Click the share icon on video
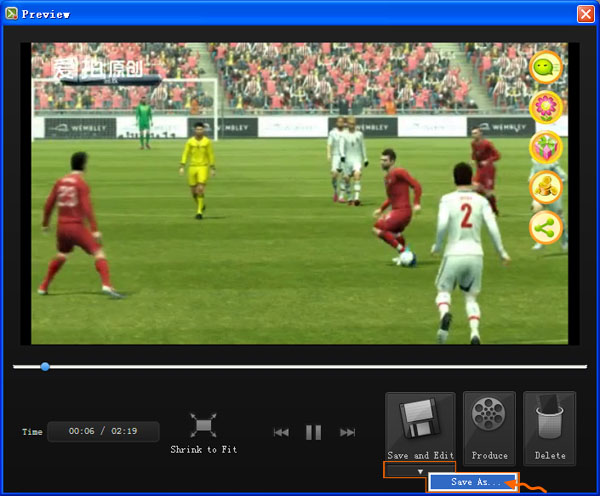The width and height of the screenshot is (600, 496). coord(546,227)
